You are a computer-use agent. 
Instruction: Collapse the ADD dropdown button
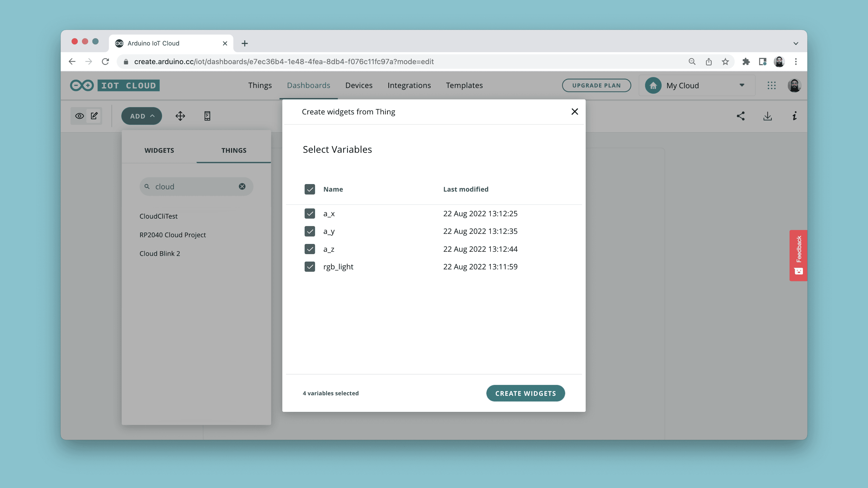(x=142, y=116)
